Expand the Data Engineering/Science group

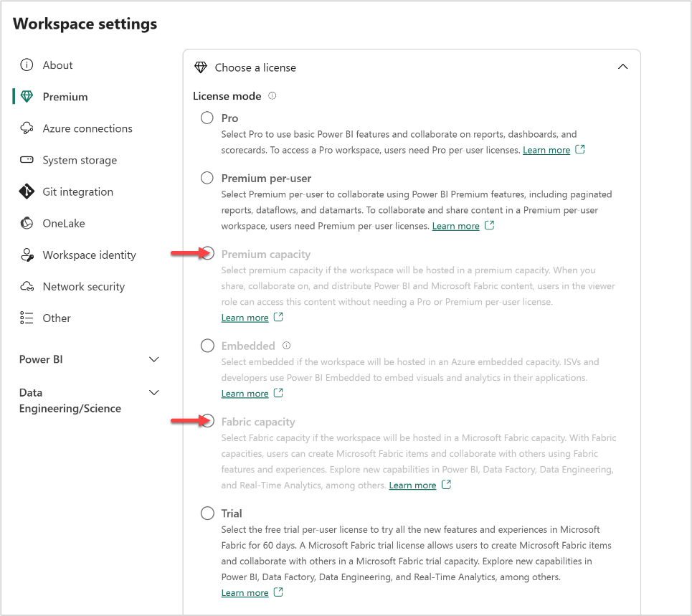click(x=153, y=392)
